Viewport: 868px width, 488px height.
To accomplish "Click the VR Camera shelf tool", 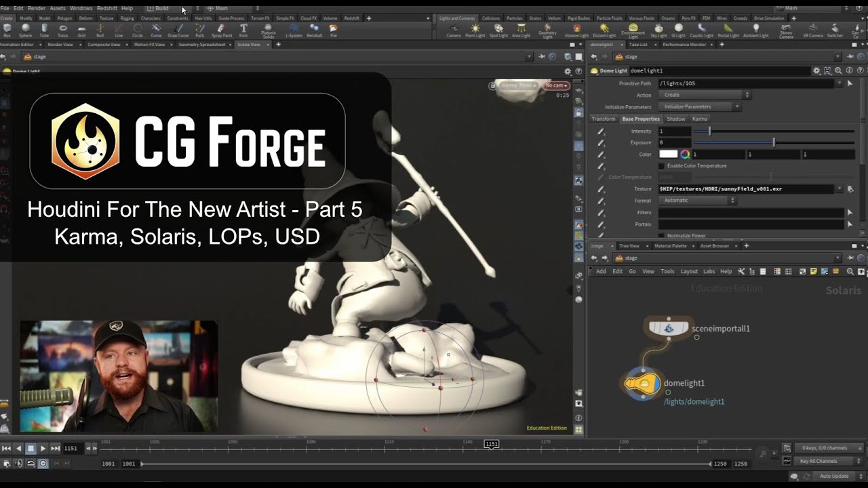I will pyautogui.click(x=812, y=30).
